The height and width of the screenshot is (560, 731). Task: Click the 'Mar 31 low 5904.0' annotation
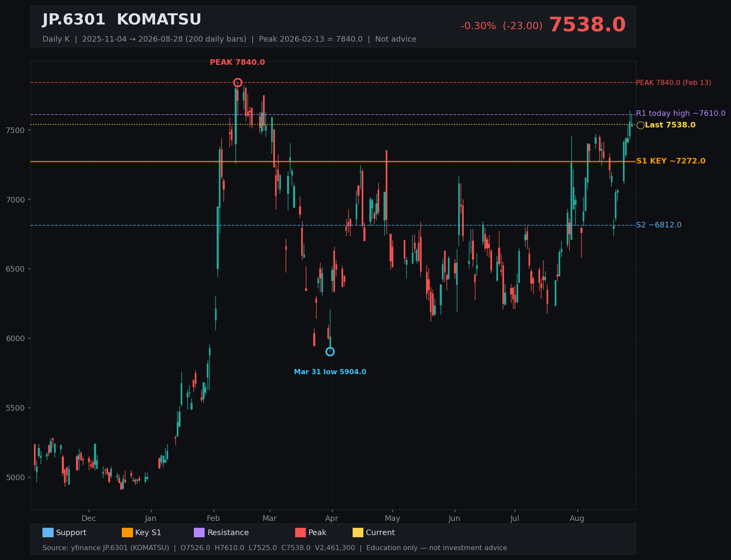pyautogui.click(x=330, y=372)
